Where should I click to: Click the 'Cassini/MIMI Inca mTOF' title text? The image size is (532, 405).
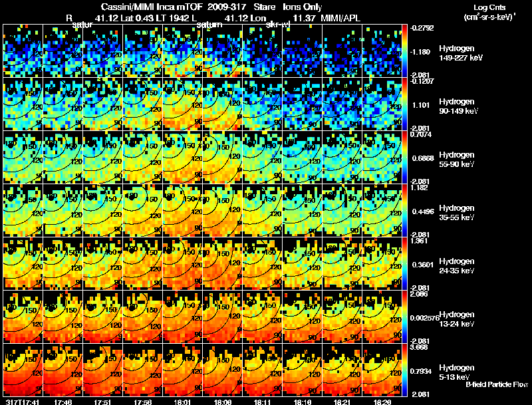[x=152, y=7]
